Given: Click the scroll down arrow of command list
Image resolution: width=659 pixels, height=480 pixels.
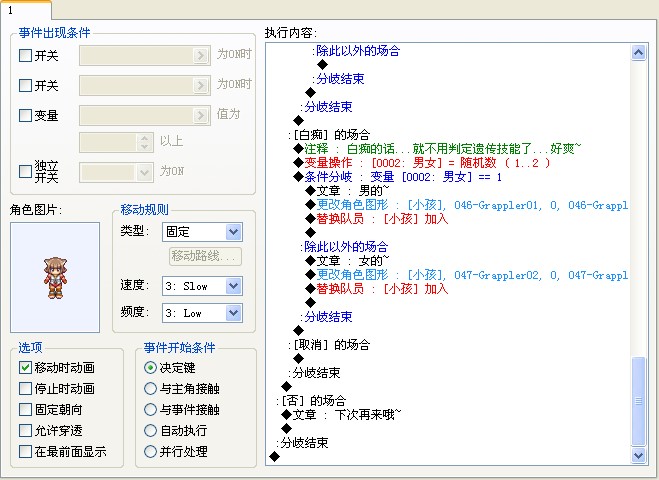Looking at the screenshot, I should click(x=638, y=455).
